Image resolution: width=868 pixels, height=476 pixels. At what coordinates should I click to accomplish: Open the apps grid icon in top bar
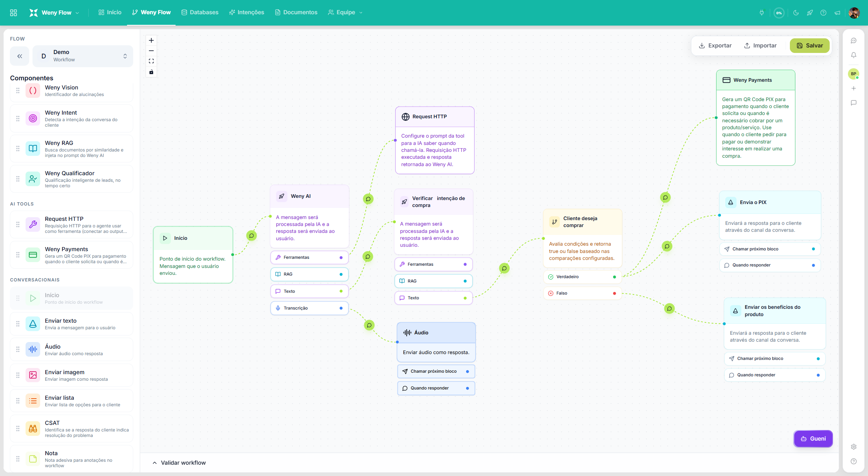14,13
